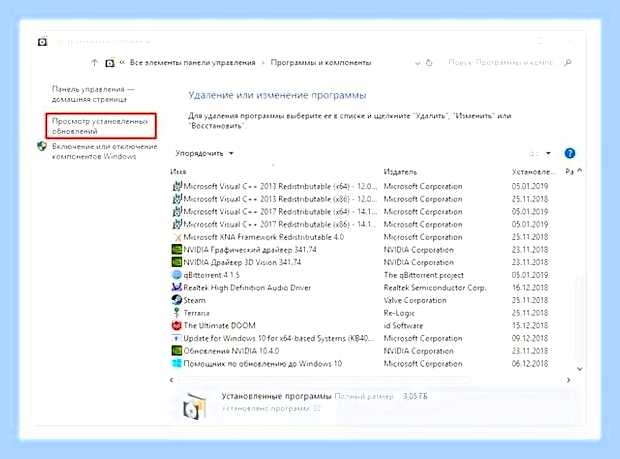The width and height of the screenshot is (620, 459).
Task: Click the Realtek Audio Driver icon
Action: (177, 287)
